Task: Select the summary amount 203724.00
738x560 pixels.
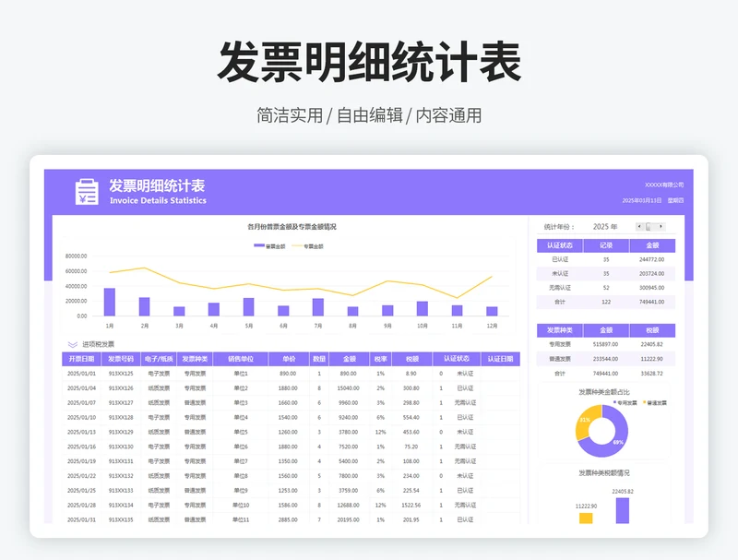Action: (x=652, y=273)
